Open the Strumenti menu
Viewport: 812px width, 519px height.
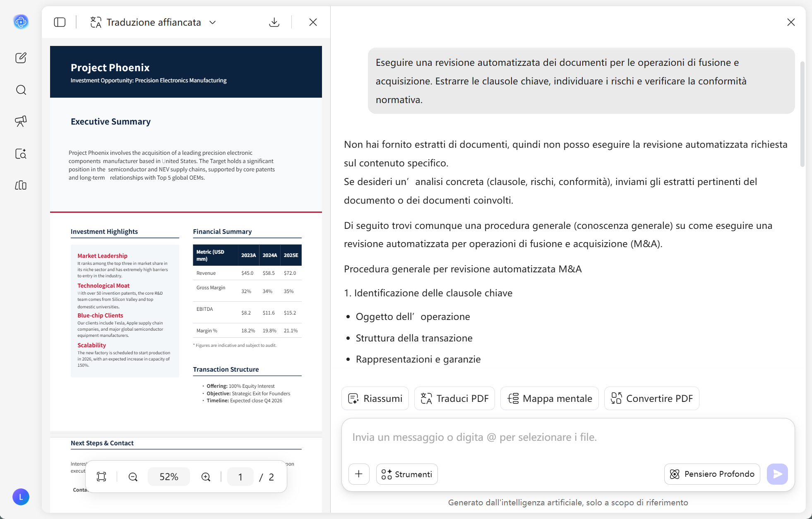[x=406, y=474]
